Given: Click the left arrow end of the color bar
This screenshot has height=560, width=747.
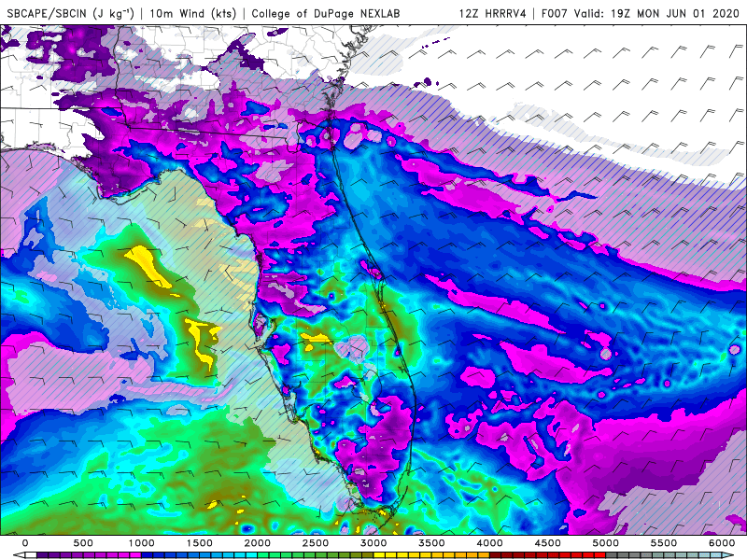Looking at the screenshot, I should click(19, 555).
